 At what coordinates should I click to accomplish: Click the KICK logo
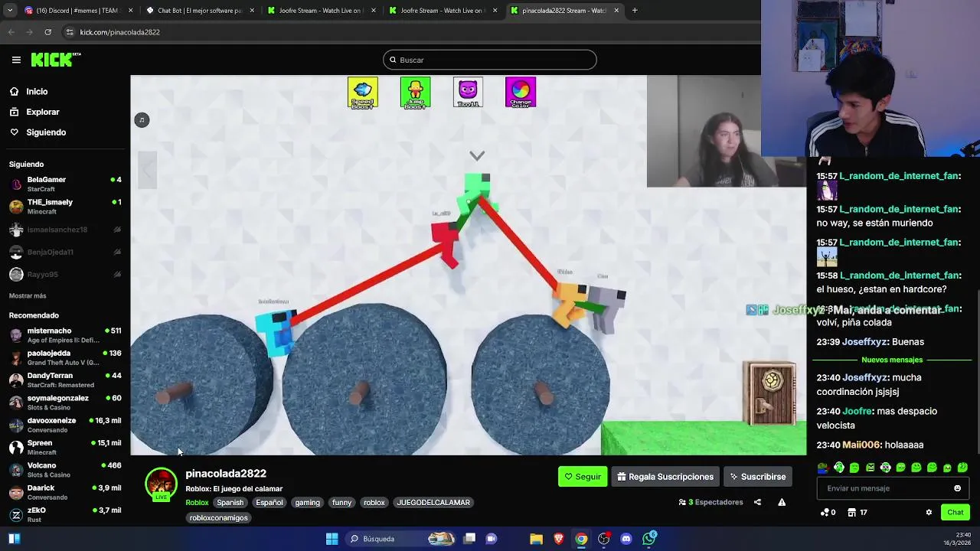click(55, 60)
